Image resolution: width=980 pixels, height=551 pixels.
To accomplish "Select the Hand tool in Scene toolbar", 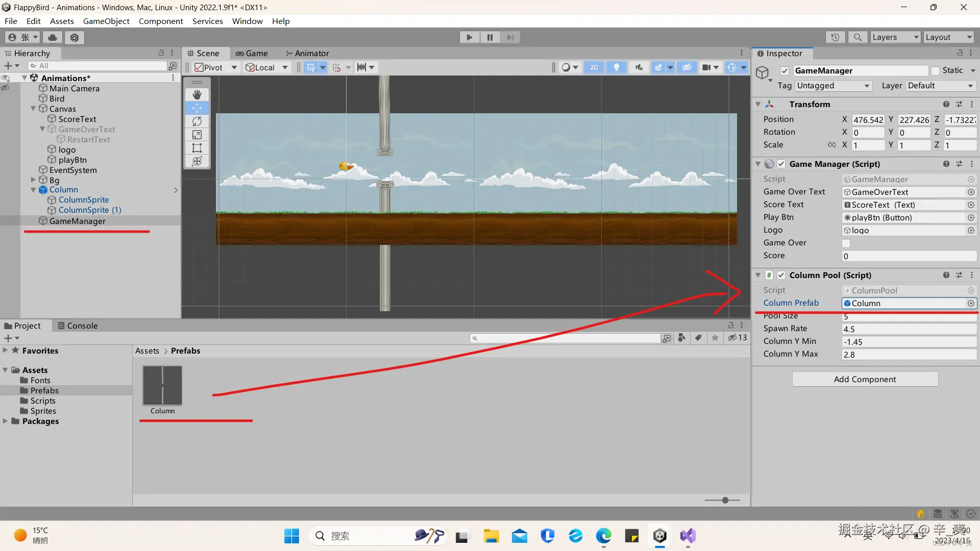I will pyautogui.click(x=197, y=95).
